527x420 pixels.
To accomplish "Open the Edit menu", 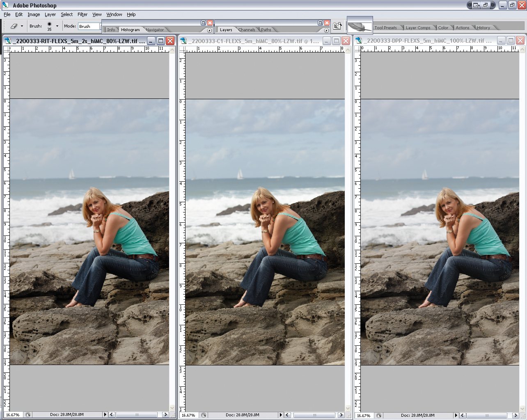I will pos(19,14).
